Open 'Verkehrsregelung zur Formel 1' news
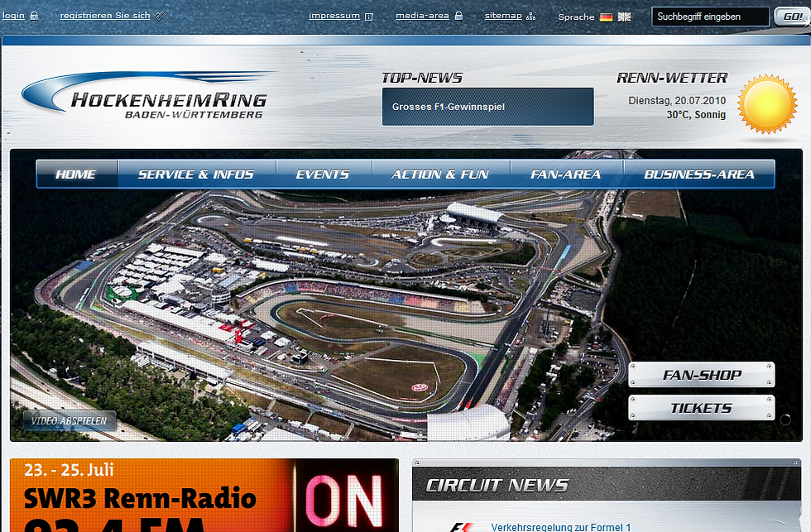The height and width of the screenshot is (532, 811). pos(561,527)
